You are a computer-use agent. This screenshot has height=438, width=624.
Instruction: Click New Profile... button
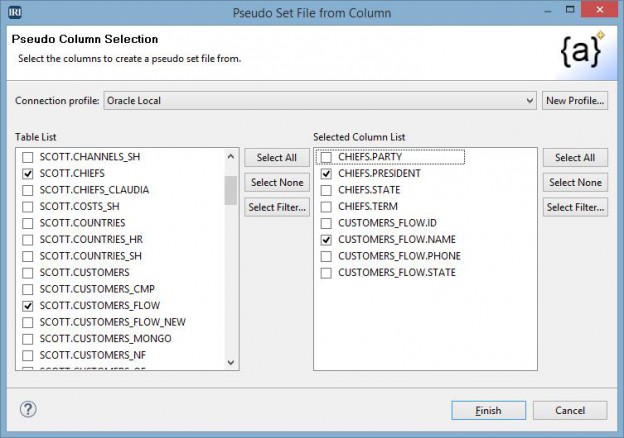[x=575, y=101]
